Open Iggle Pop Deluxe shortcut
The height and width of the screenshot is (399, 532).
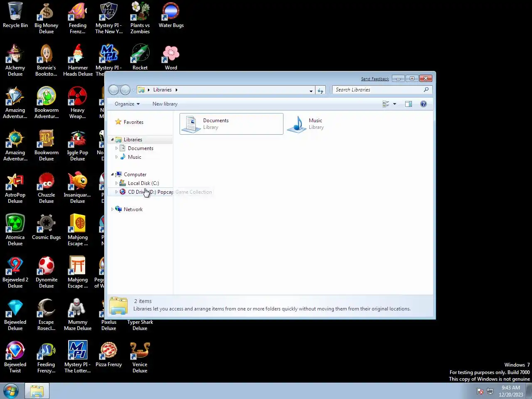click(x=78, y=145)
